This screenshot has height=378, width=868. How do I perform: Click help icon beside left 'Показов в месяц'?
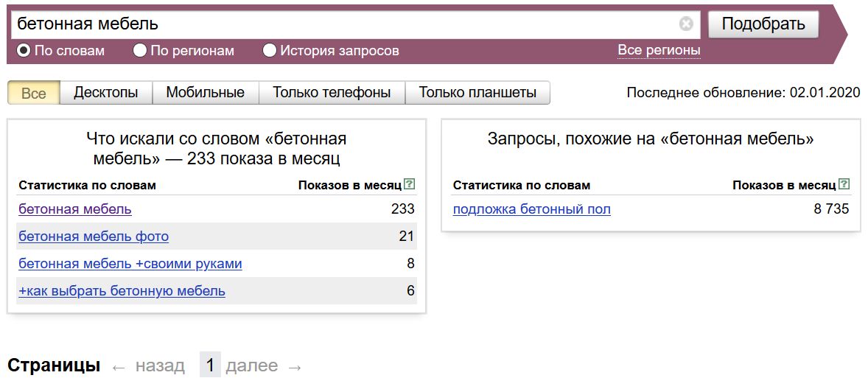[x=410, y=184]
